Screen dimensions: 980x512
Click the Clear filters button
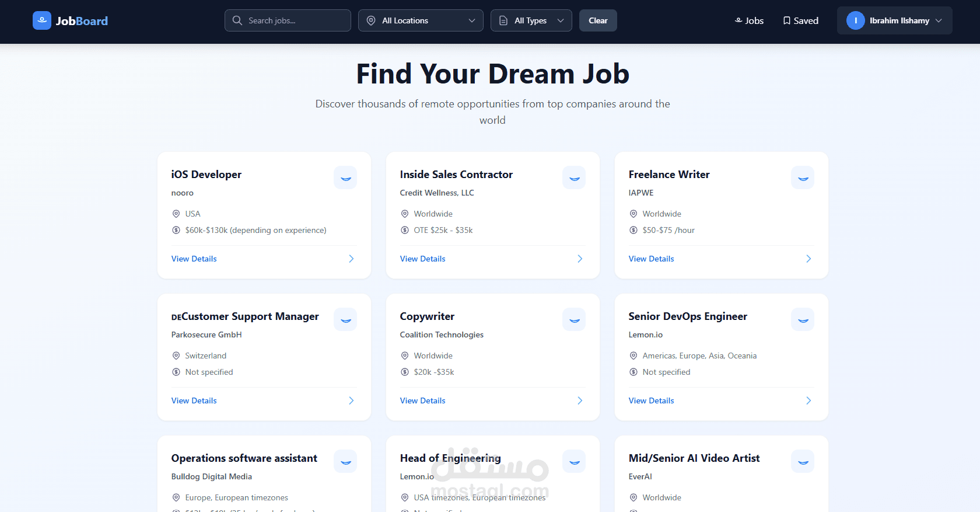click(598, 20)
